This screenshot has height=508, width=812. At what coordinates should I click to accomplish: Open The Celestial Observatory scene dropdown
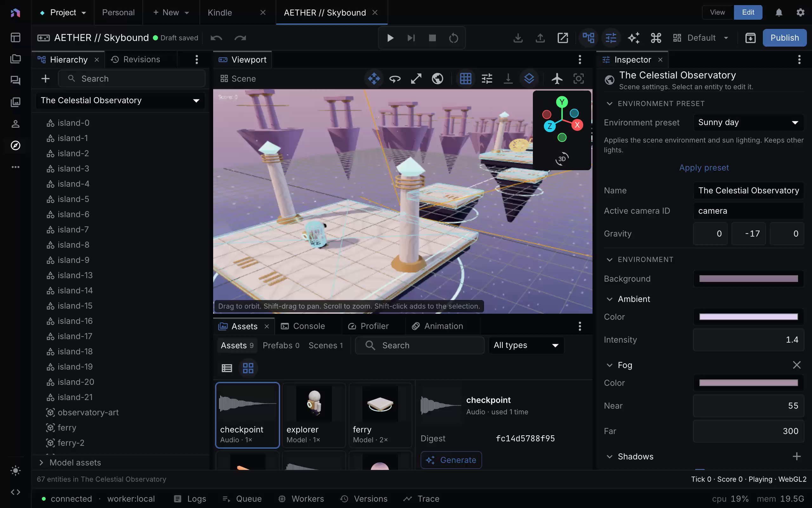[120, 100]
